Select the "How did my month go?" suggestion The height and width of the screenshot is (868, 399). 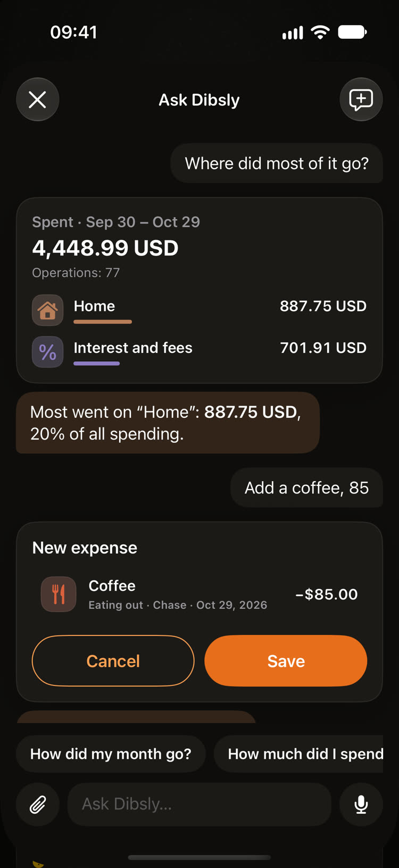(111, 754)
